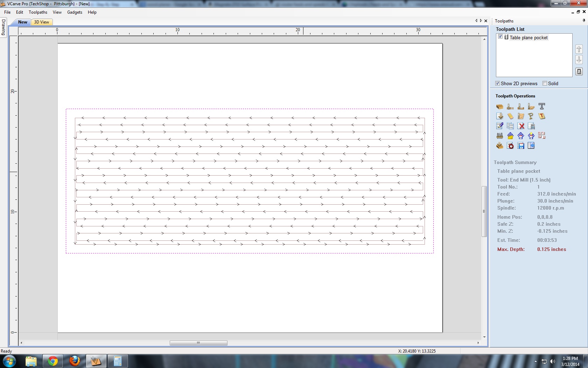
Task: Open the Material Setup tool
Action: point(499,106)
